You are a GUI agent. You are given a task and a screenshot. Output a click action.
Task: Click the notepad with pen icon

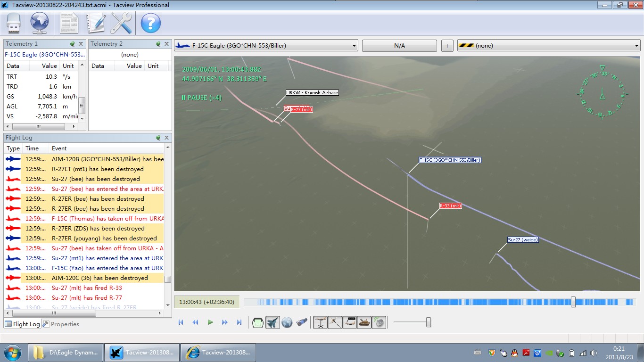(x=95, y=23)
